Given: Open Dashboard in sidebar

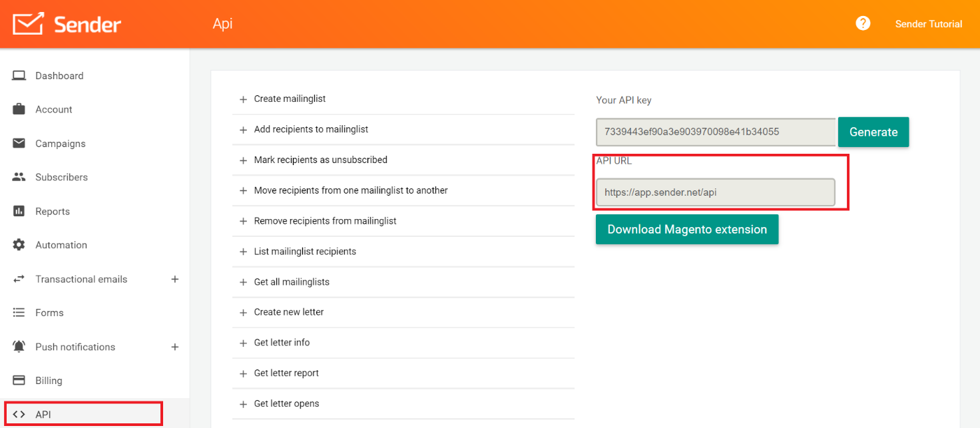Looking at the screenshot, I should tap(59, 76).
